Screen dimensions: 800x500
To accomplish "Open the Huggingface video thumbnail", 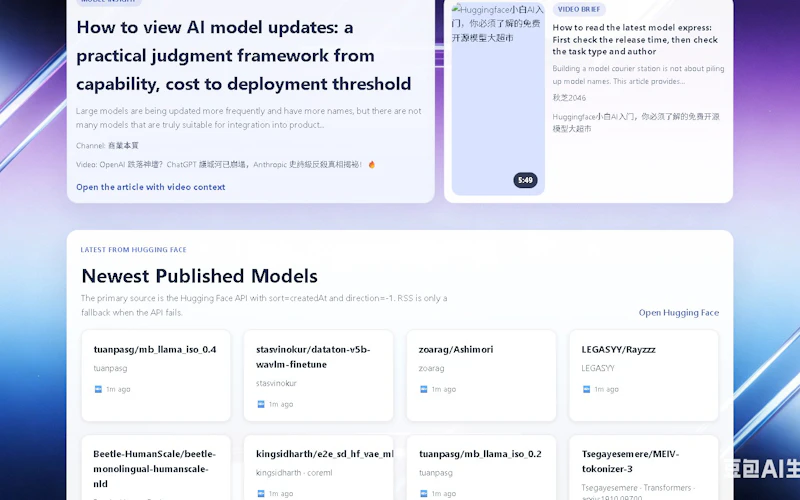I will coord(498,99).
